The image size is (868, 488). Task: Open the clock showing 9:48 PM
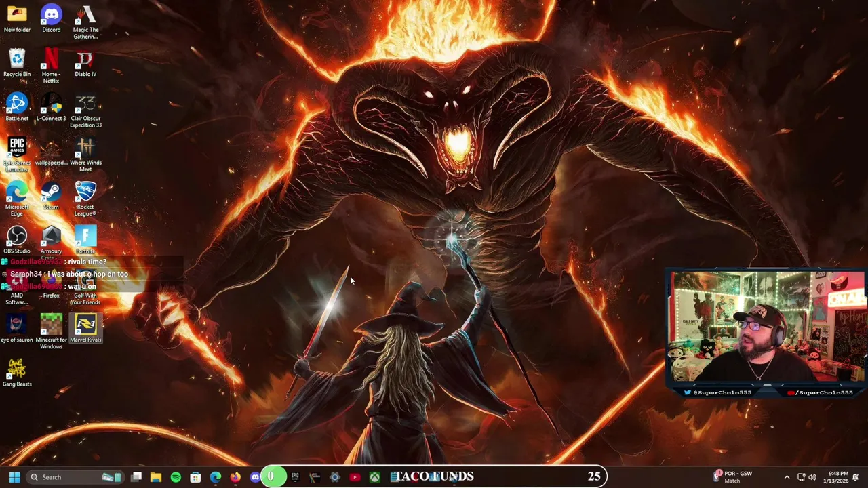coord(835,477)
